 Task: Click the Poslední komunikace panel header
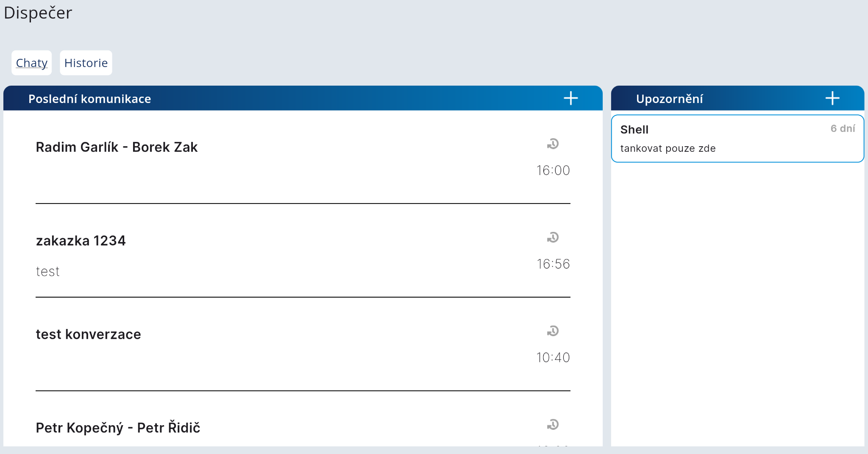coord(89,99)
